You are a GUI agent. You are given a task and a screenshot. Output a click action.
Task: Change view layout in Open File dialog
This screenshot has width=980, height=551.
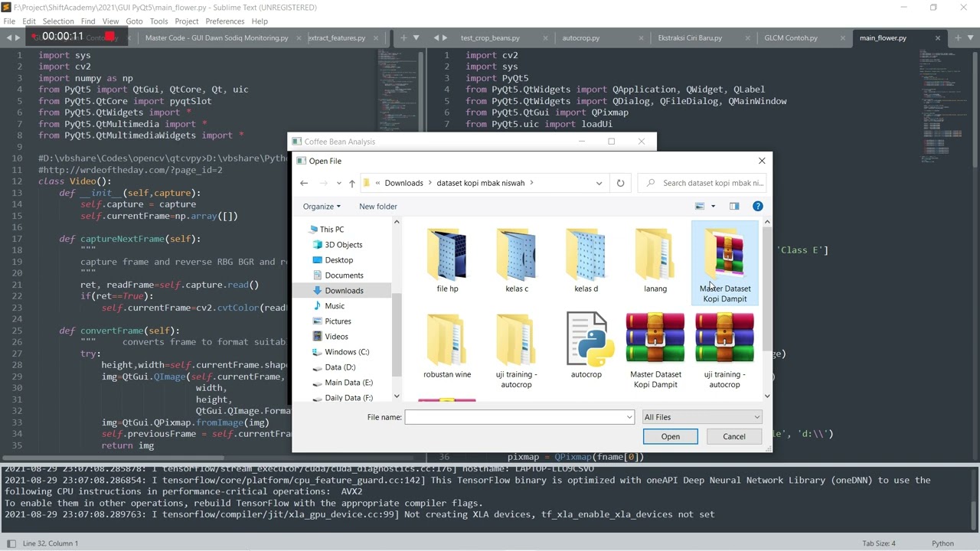pos(699,206)
